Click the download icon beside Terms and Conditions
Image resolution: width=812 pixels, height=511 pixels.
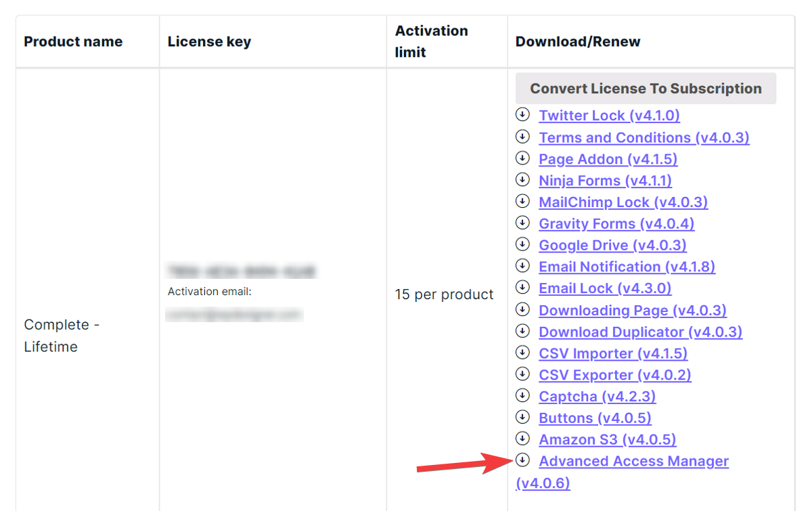pos(522,136)
